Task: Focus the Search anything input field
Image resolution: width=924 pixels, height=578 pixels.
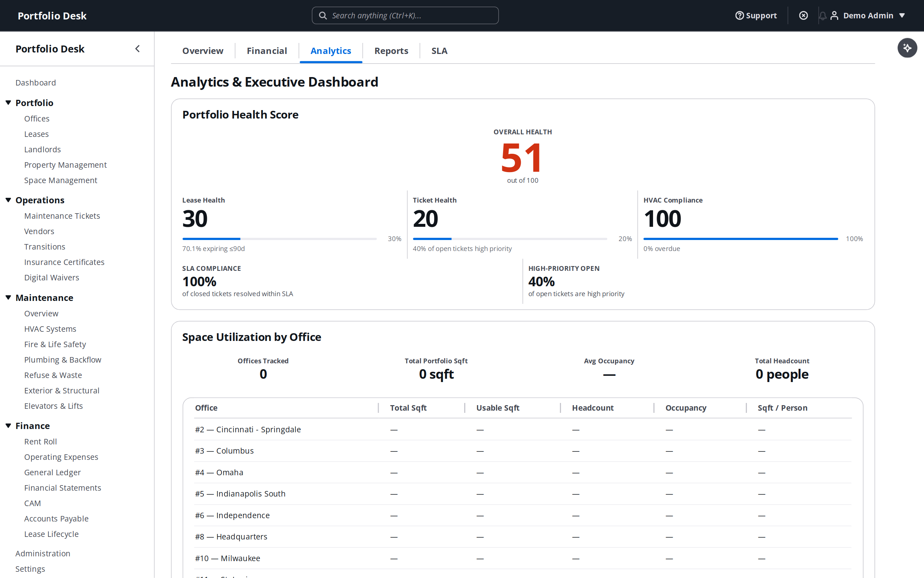Action: 405,15
